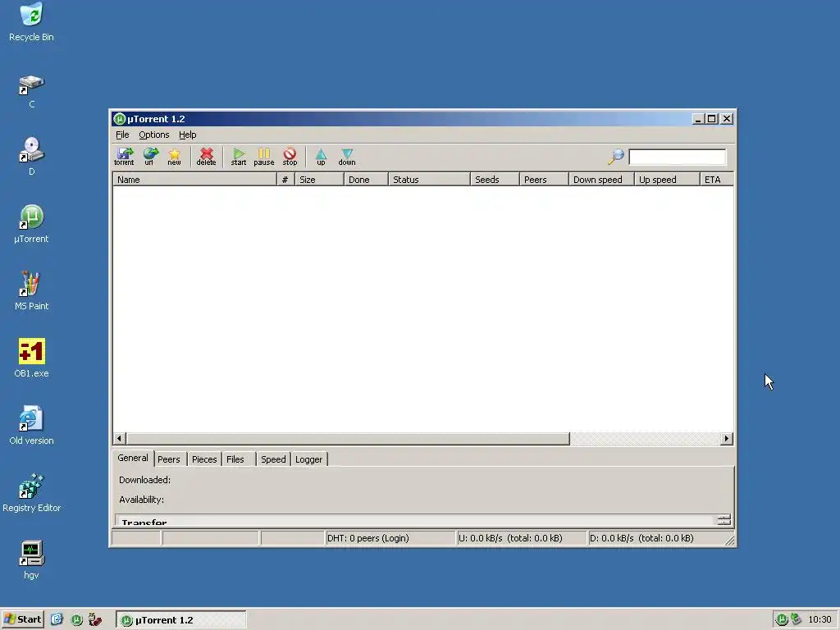Sort by Seeds column header

495,180
